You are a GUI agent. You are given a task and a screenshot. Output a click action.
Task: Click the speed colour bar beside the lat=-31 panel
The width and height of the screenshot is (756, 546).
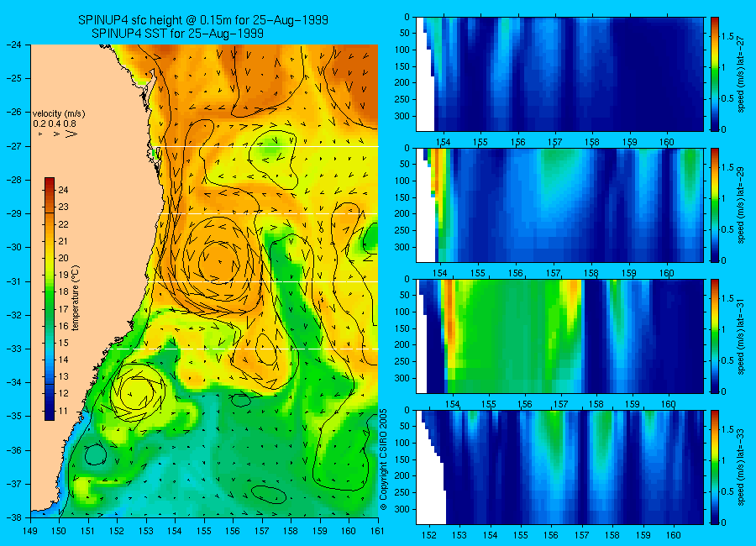(715, 336)
